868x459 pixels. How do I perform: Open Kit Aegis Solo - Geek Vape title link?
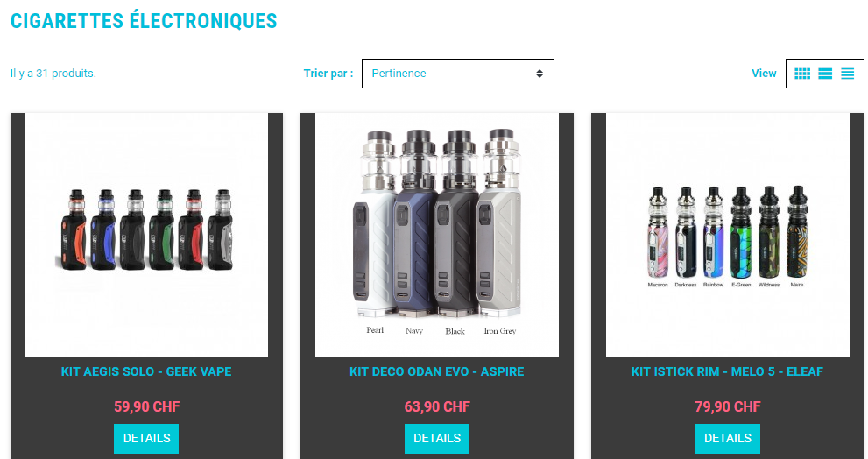146,371
